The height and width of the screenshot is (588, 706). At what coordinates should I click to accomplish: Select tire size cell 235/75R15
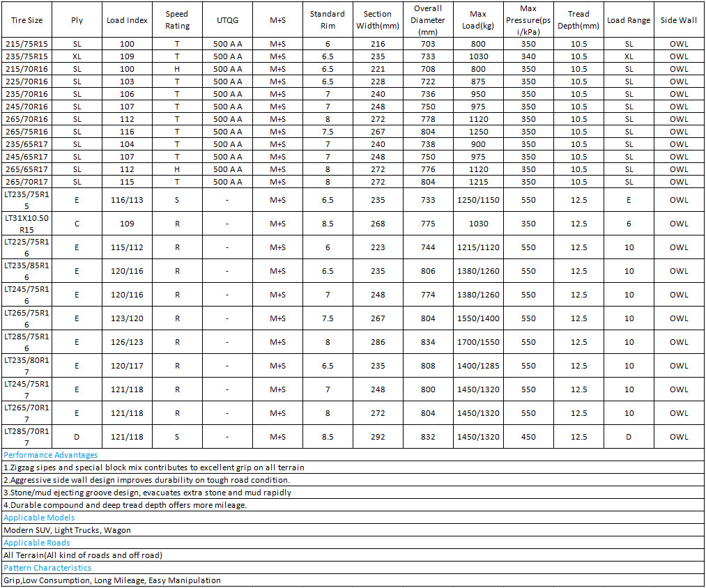(x=26, y=56)
